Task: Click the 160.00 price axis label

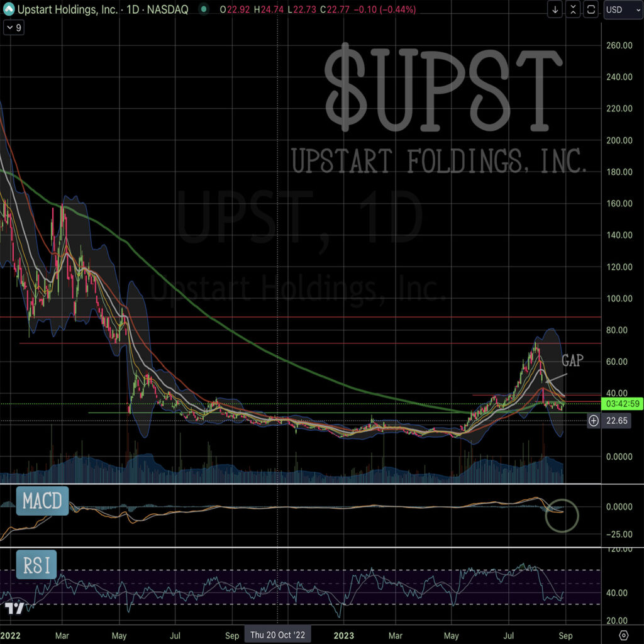Action: [x=619, y=204]
